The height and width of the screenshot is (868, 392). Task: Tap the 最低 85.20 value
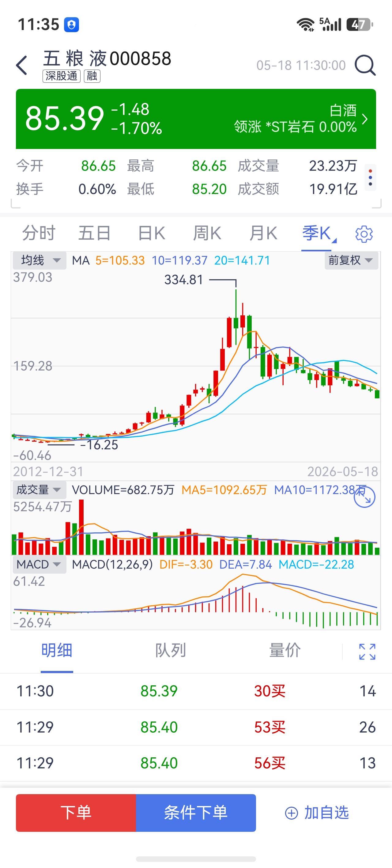[209, 189]
